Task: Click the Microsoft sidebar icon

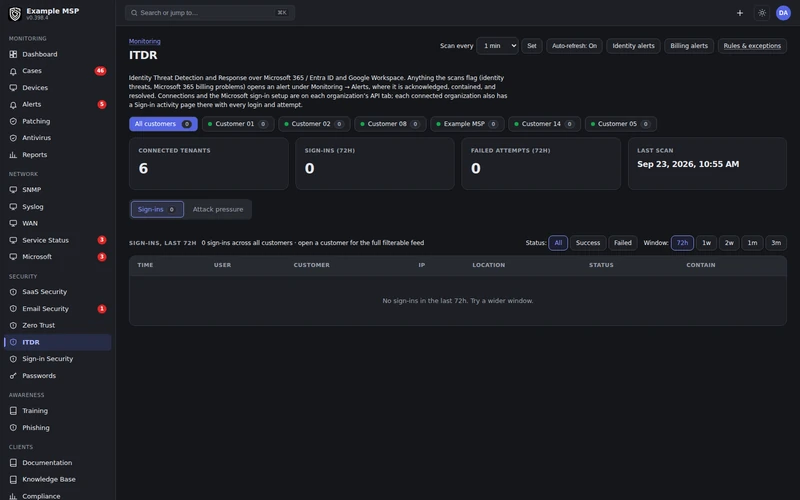Action: 13,257
